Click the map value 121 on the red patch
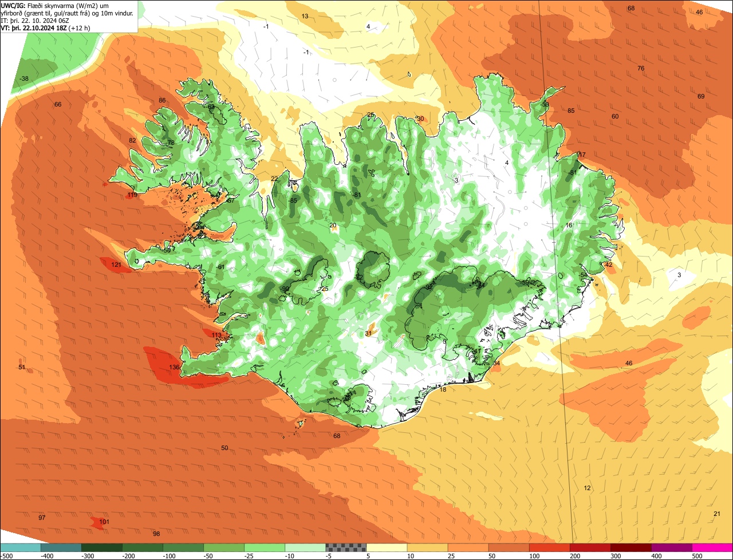This screenshot has width=733, height=560. pyautogui.click(x=116, y=265)
